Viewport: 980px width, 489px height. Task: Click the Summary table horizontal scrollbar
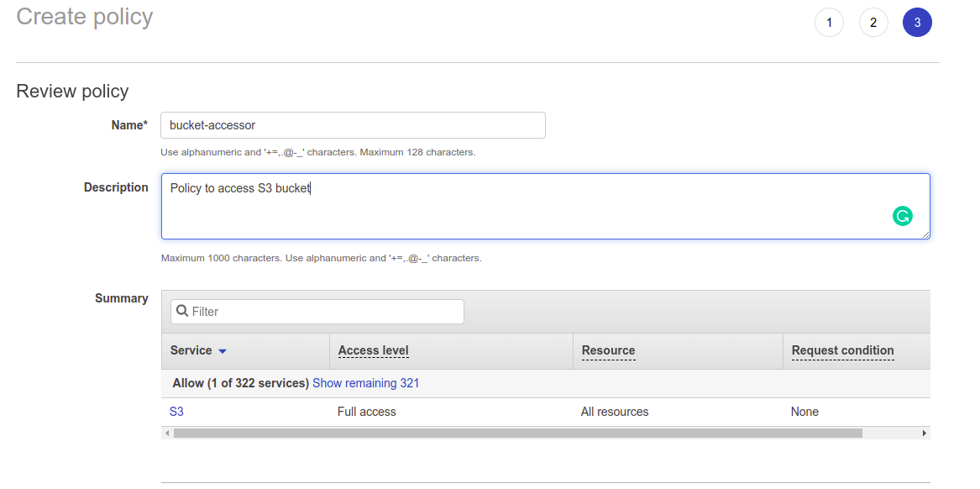pos(516,434)
